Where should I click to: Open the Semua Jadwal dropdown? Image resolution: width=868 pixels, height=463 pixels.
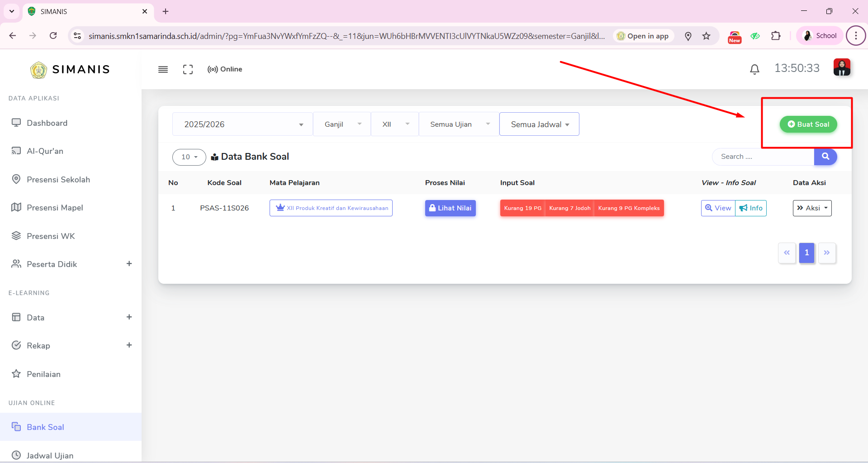539,124
